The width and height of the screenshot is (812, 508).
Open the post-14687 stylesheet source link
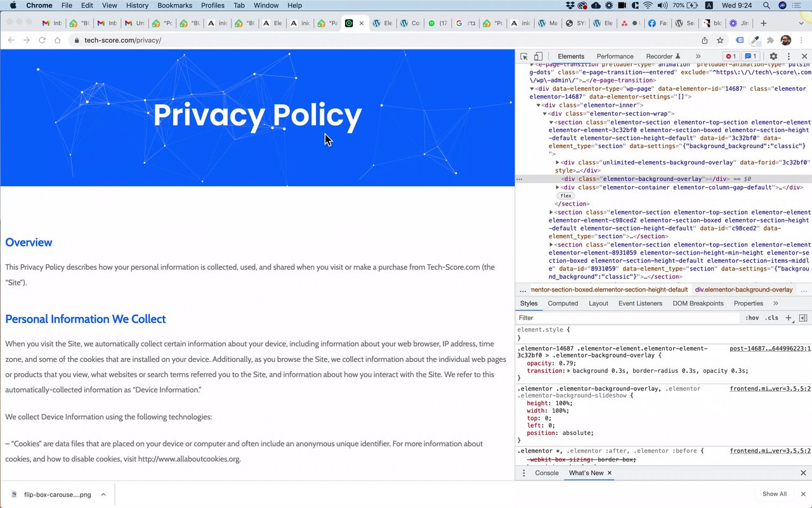click(770, 349)
